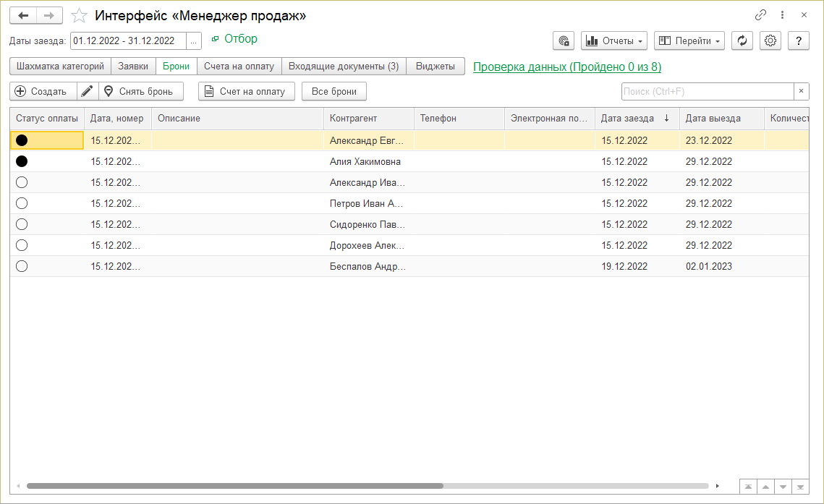824x504 pixels.
Task: Sort by the Контрагент column header
Action: click(x=368, y=118)
